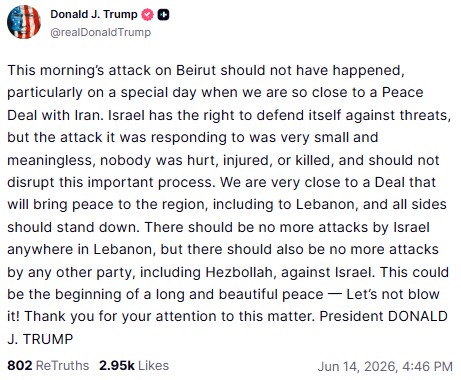The height and width of the screenshot is (380, 461).
Task: View the 802 ReTruths list
Action: [x=48, y=366]
